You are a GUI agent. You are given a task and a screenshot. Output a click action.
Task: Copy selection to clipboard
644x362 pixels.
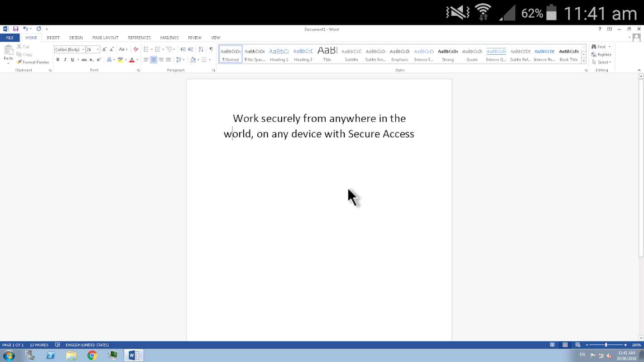click(24, 54)
